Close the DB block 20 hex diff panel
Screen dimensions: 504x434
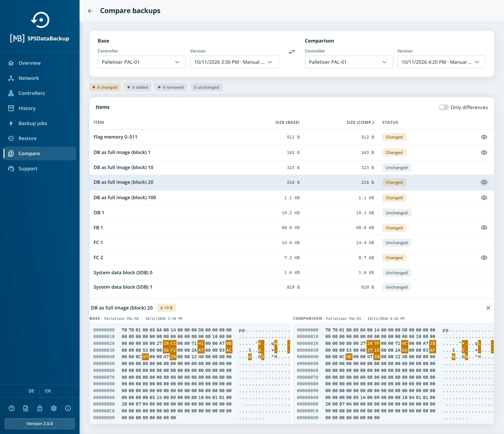[x=488, y=308]
